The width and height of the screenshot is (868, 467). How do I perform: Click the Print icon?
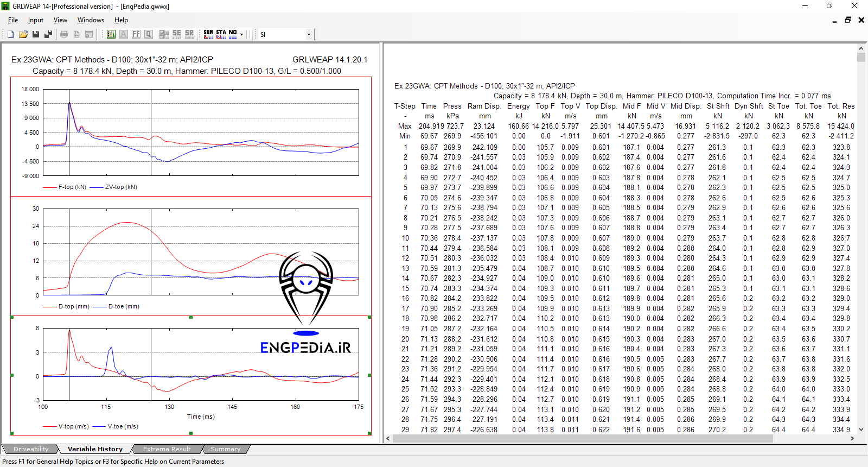pyautogui.click(x=64, y=34)
